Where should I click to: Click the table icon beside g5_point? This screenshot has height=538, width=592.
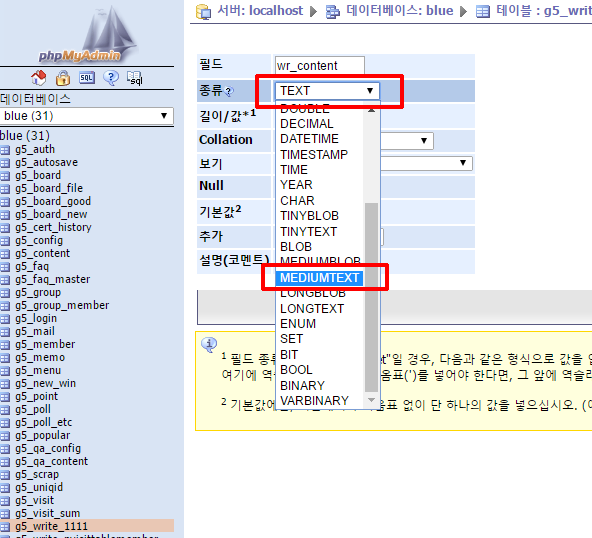pos(5,397)
